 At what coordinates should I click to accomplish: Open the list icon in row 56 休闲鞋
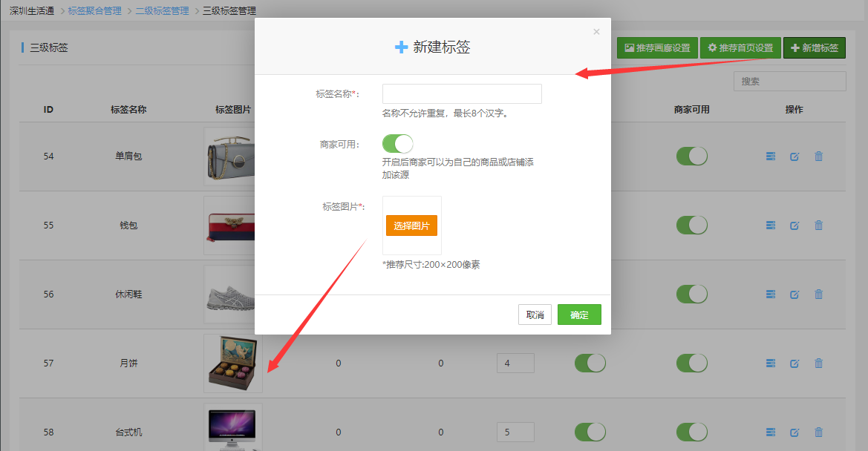(770, 294)
